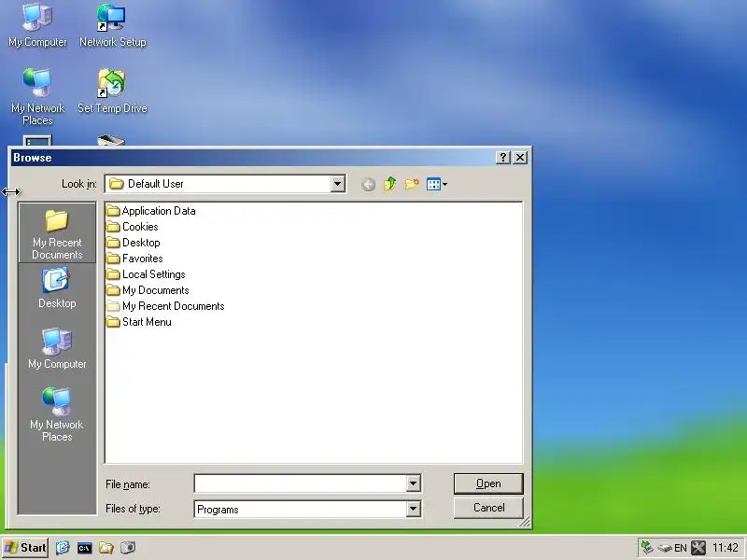Expand the Files of type dropdown
747x560 pixels.
413,509
